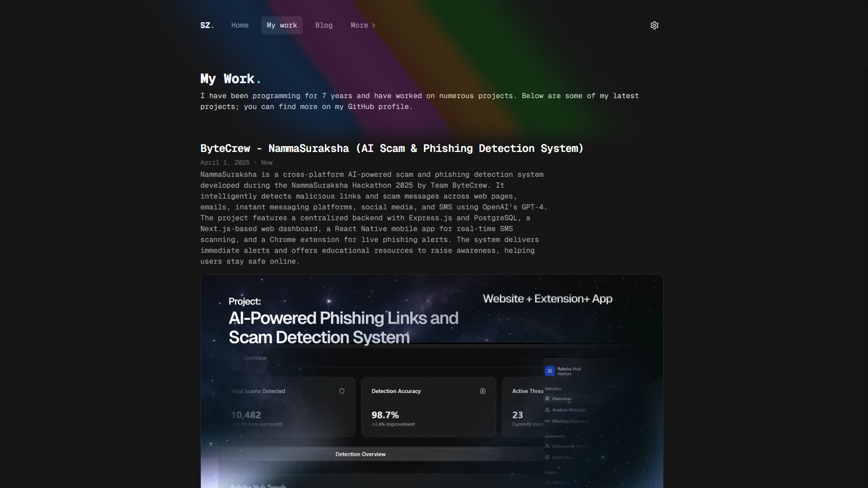Click 'Analyze Message' in preview sidebar
The image size is (868, 488).
[x=565, y=410]
